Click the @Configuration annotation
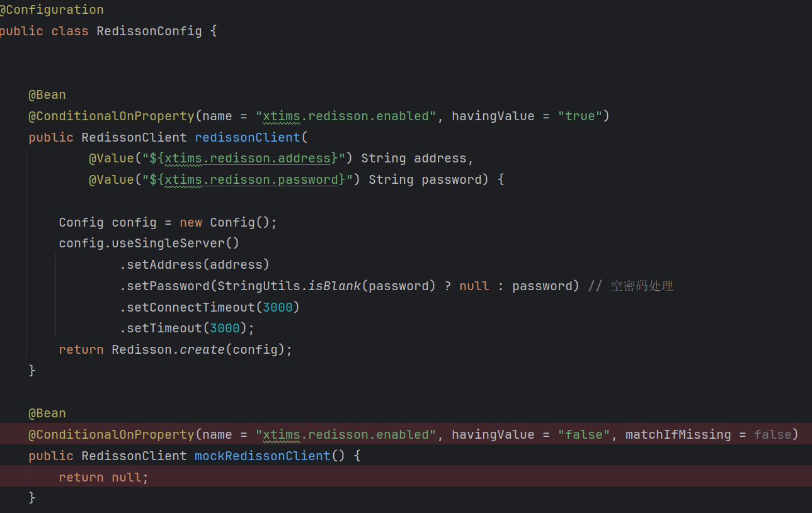The image size is (812, 513). [x=52, y=9]
